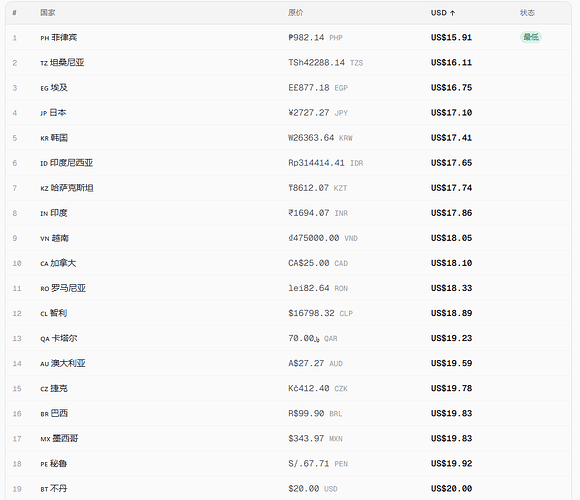This screenshot has height=500, width=580.
Task: Select the ID 印度尼西亚 country cell
Action: [67, 163]
